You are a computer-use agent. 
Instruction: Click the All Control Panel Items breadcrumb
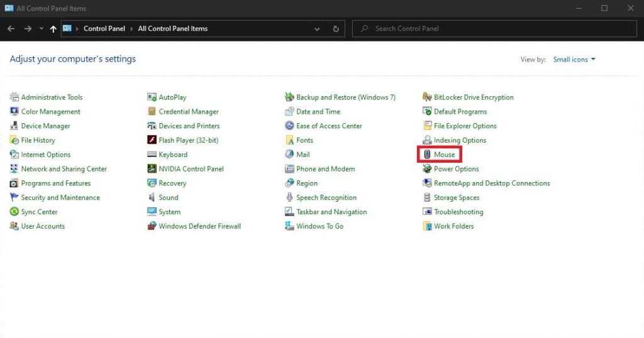point(173,29)
